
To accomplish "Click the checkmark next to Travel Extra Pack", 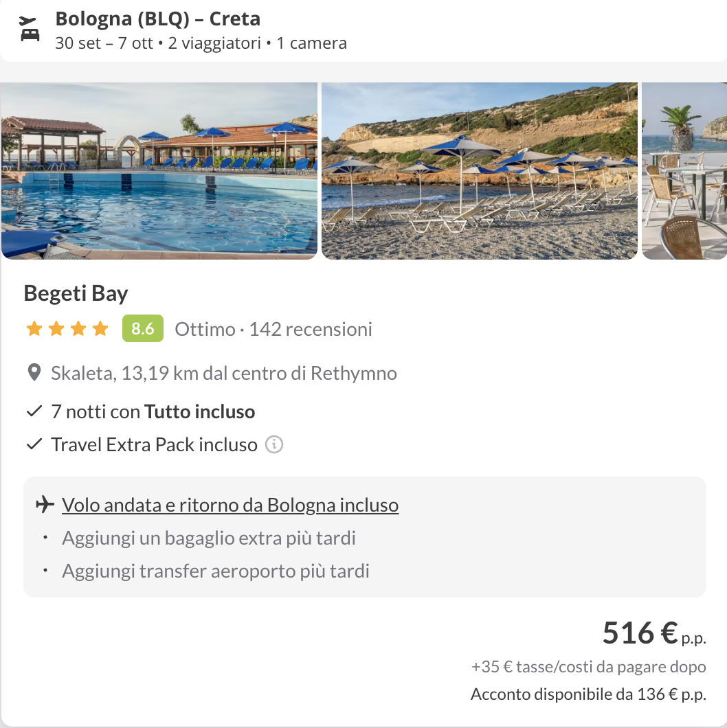I will point(34,444).
